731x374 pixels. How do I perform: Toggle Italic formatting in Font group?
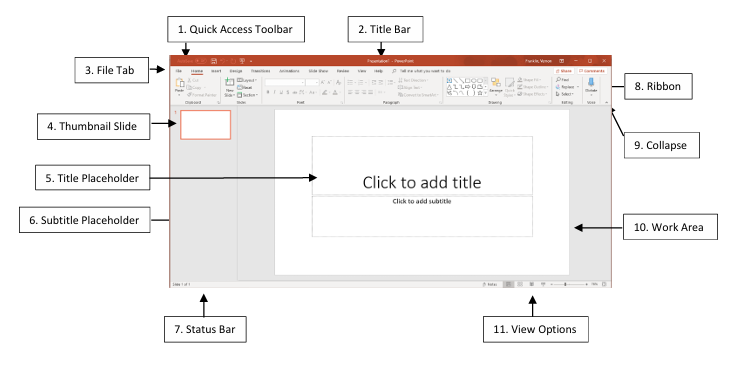tap(274, 92)
